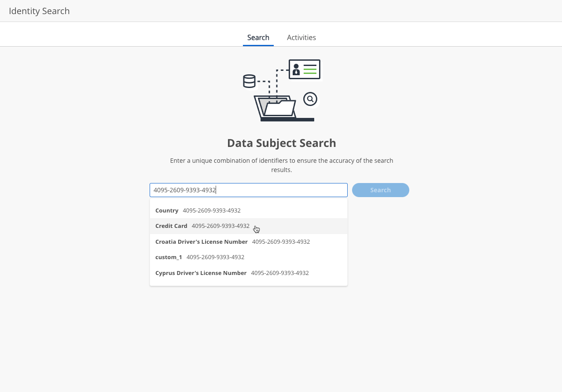Screen dimensions: 562x392
Task: Select the Search tab
Action: (258, 37)
